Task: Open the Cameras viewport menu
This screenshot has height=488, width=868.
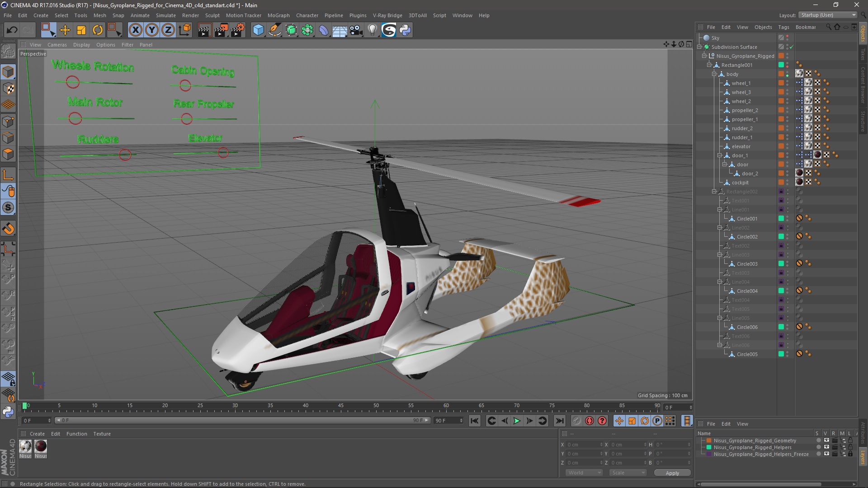Action: coord(57,45)
